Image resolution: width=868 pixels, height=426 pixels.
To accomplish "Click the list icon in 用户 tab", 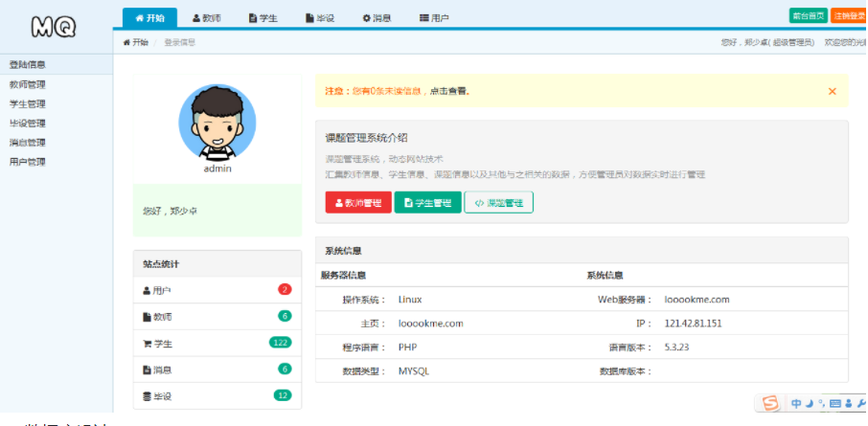I will pos(424,17).
